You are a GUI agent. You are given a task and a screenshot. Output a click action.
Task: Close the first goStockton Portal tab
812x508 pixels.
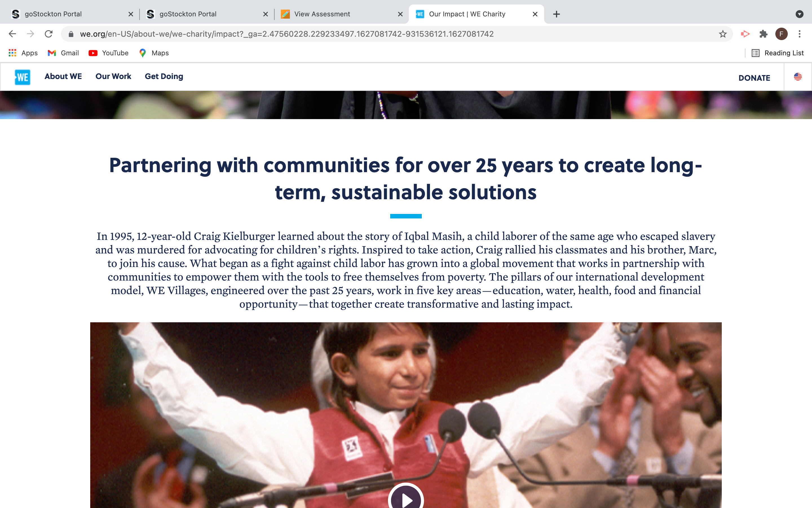pos(131,14)
